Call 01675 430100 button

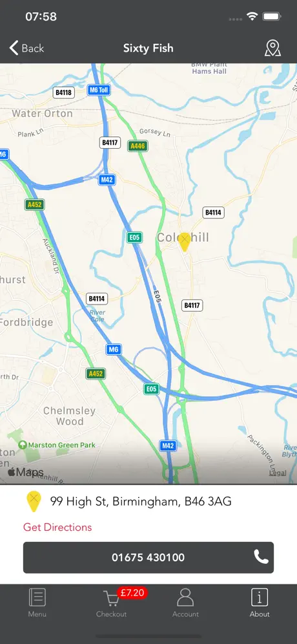pyautogui.click(x=148, y=557)
